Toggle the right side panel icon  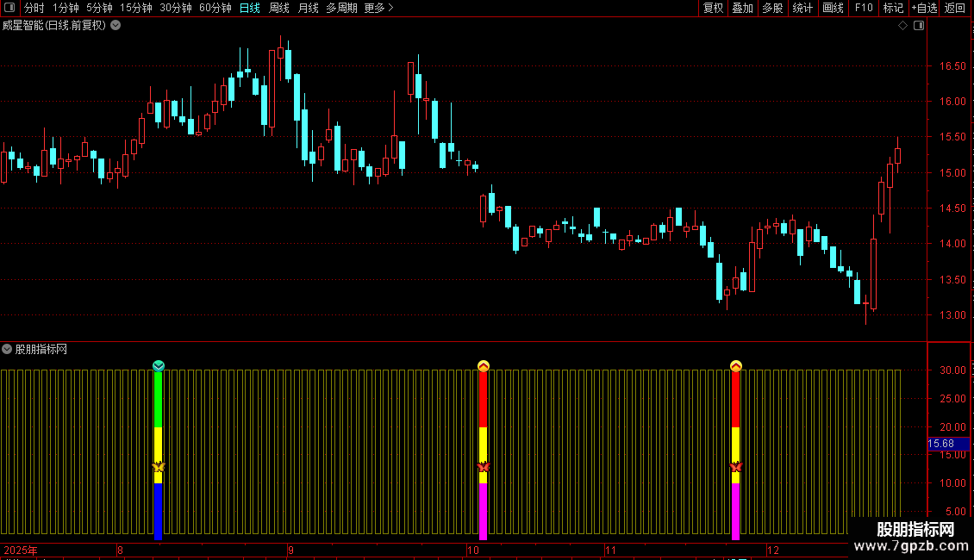[919, 26]
